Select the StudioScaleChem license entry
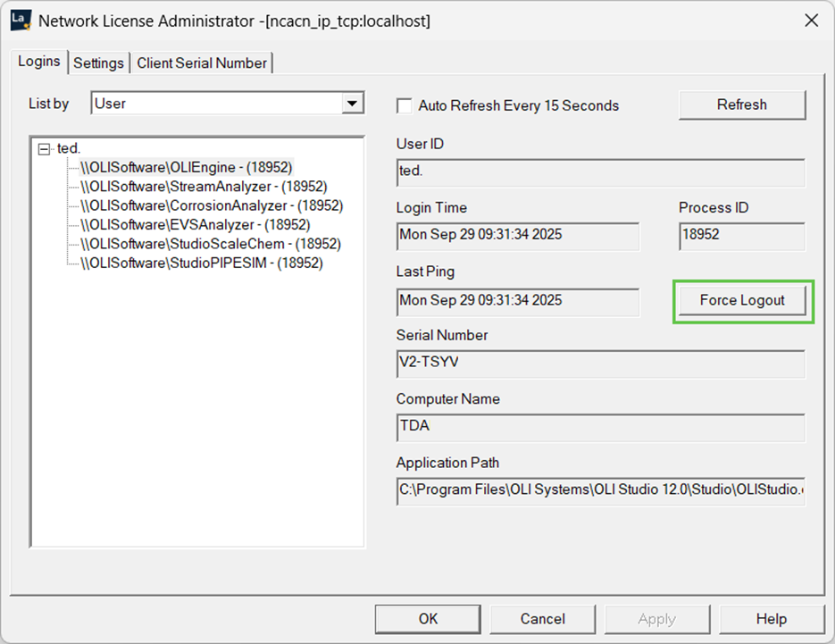This screenshot has width=835, height=644. (211, 244)
